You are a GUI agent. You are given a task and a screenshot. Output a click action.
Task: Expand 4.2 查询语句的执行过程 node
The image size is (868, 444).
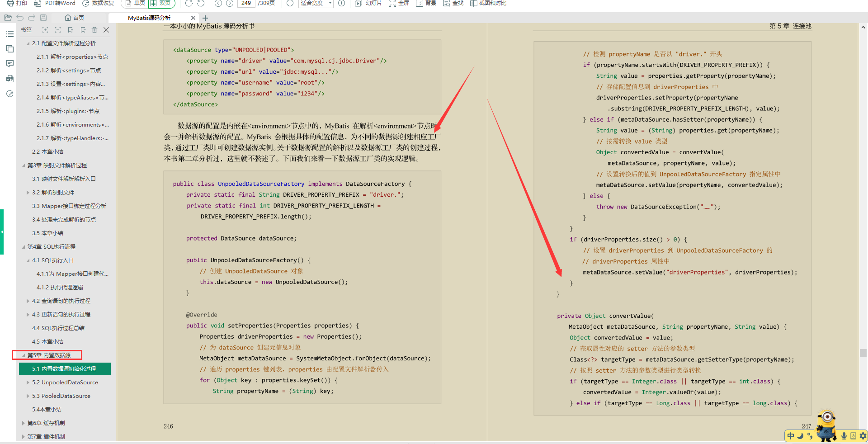click(x=28, y=301)
